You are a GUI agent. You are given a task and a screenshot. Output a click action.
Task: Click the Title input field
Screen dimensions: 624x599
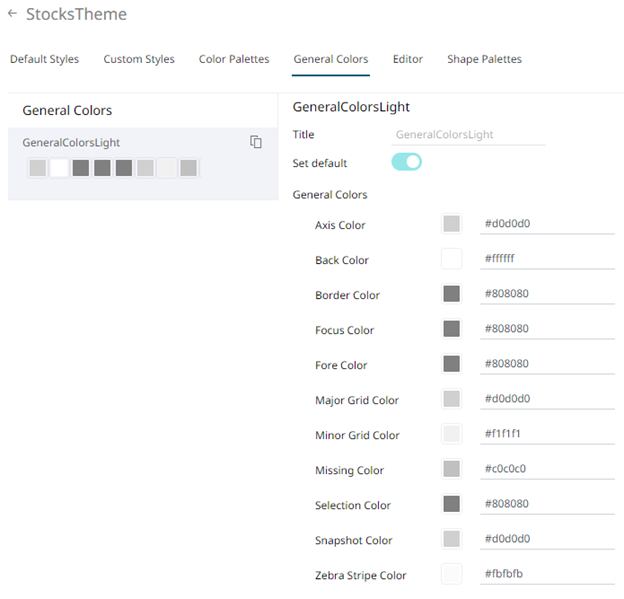tap(469, 134)
